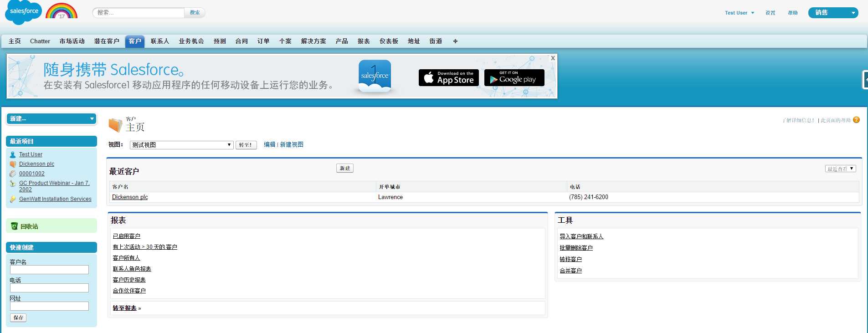Open 导入客户和联系人 tool
The width and height of the screenshot is (868, 333).
581,236
